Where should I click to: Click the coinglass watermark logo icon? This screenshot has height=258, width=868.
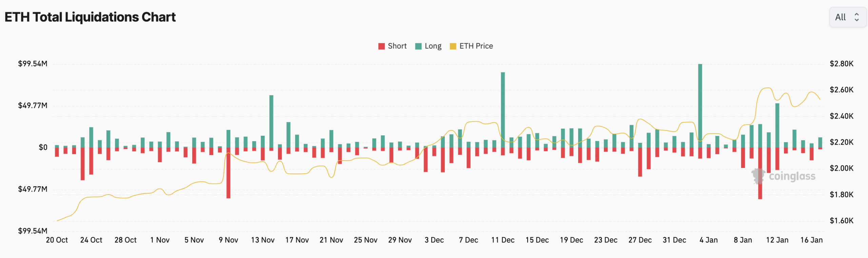(758, 176)
